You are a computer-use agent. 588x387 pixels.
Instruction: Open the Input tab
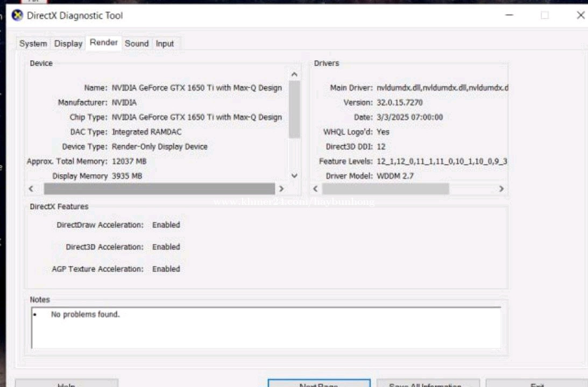coord(165,44)
